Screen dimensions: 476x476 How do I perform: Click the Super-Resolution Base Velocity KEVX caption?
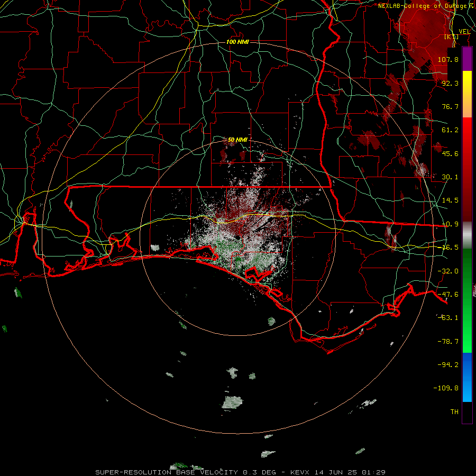point(241,472)
